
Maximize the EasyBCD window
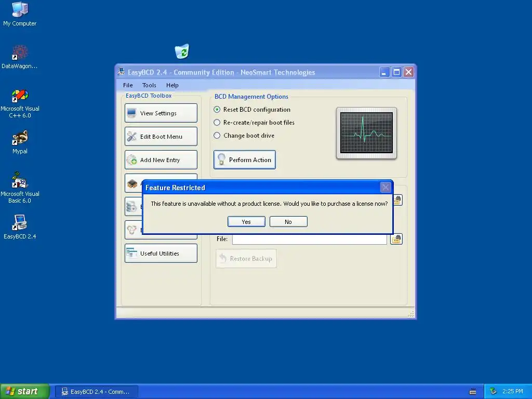(x=396, y=72)
